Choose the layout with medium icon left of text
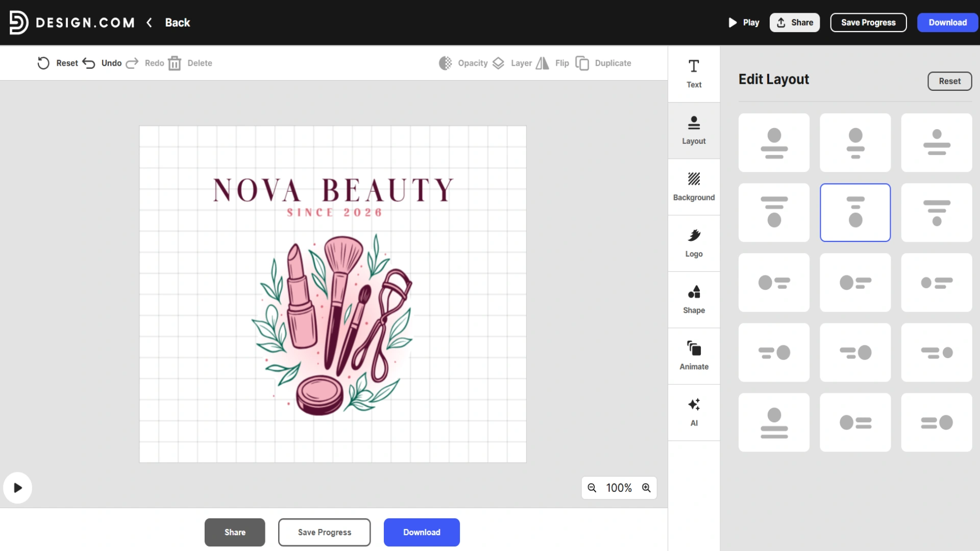 click(x=855, y=283)
